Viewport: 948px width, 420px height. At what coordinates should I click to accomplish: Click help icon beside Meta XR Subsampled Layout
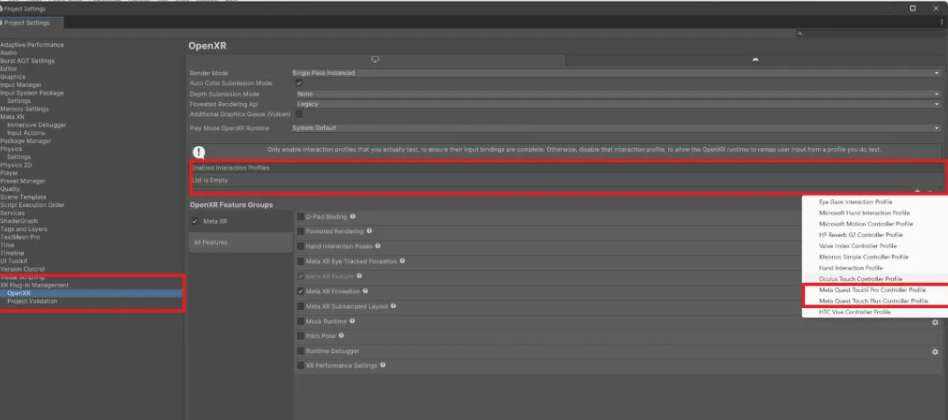[395, 306]
